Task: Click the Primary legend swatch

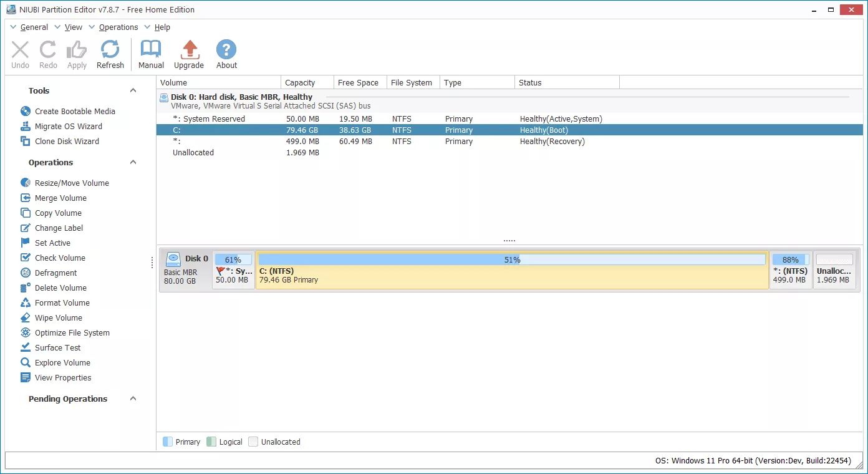Action: (x=167, y=442)
